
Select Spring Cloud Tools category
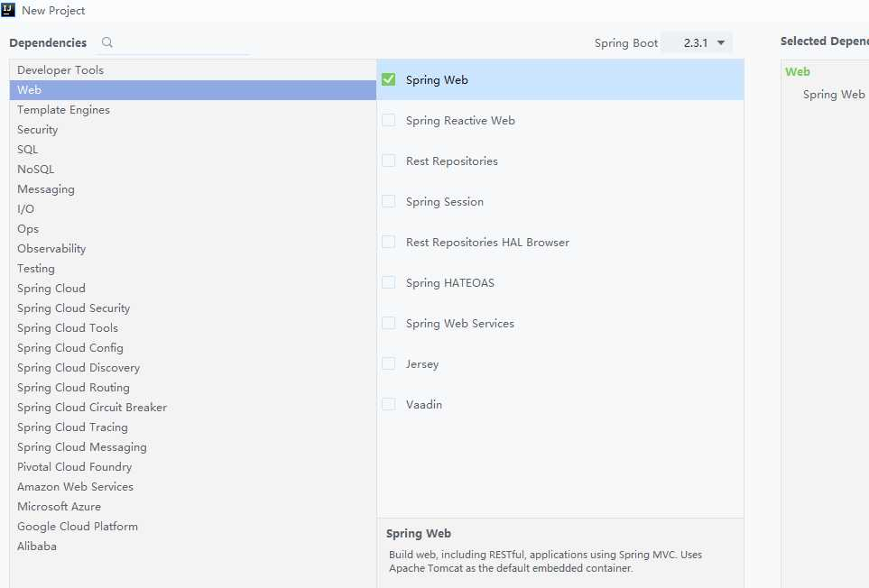click(193, 327)
